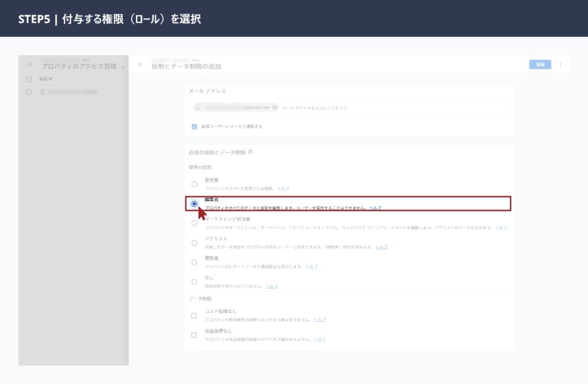588x384 pixels.
Task: Check the 収益指標なし restriction checkbox
Action: click(194, 335)
